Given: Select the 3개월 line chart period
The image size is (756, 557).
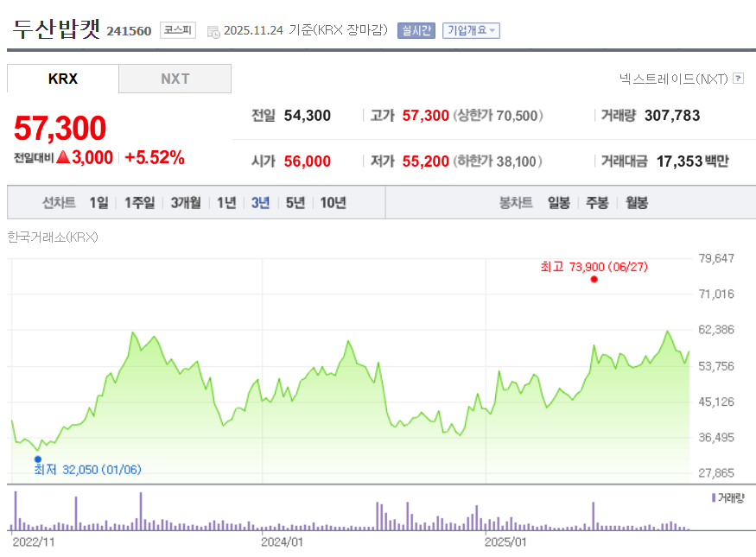Looking at the screenshot, I should 186,203.
